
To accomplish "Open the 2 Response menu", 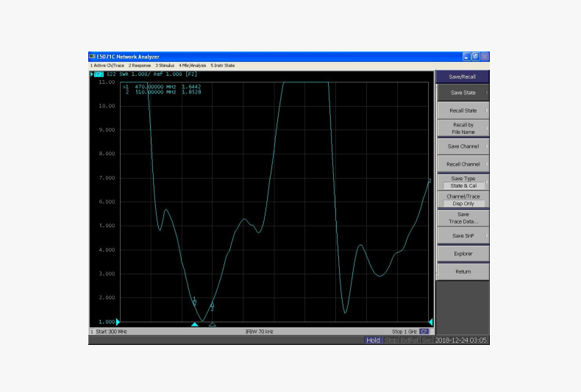I will [x=140, y=65].
